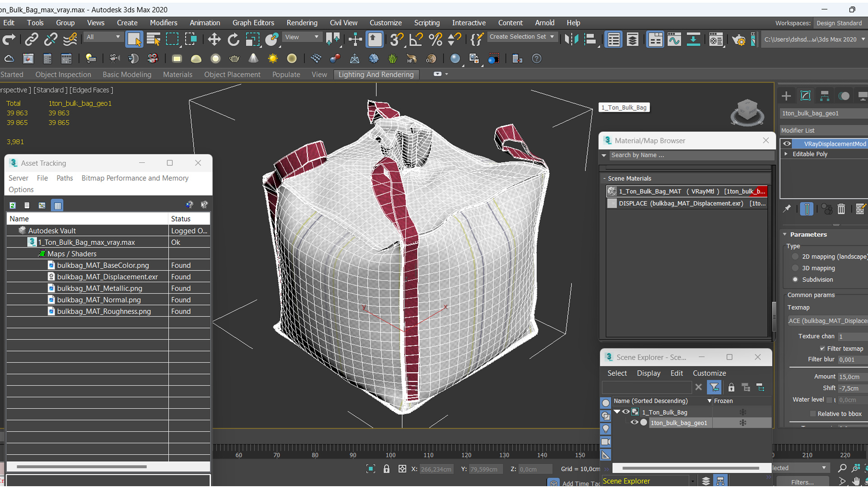The width and height of the screenshot is (868, 488).
Task: Click the Select Object arrow tool
Action: [x=134, y=40]
